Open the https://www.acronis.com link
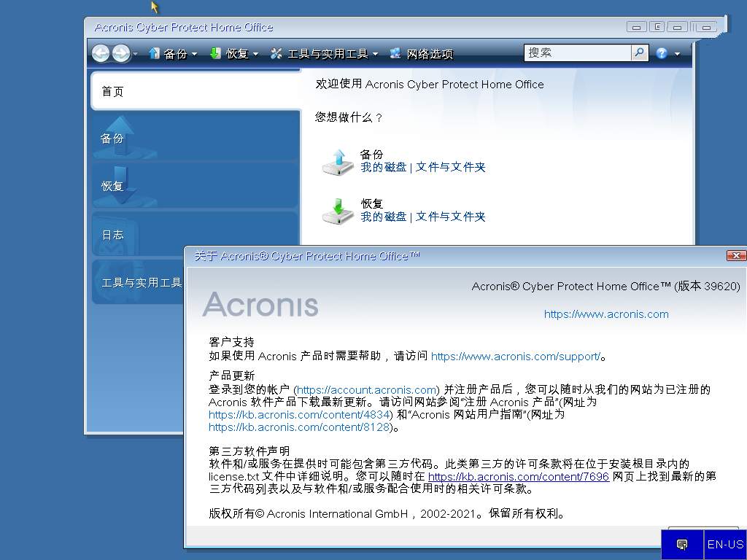 (x=606, y=314)
